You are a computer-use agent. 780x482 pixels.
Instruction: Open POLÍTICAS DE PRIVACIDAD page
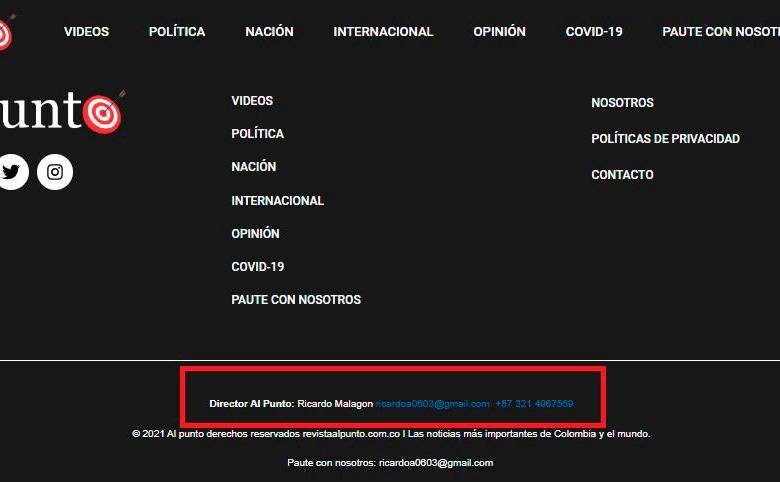tap(665, 139)
